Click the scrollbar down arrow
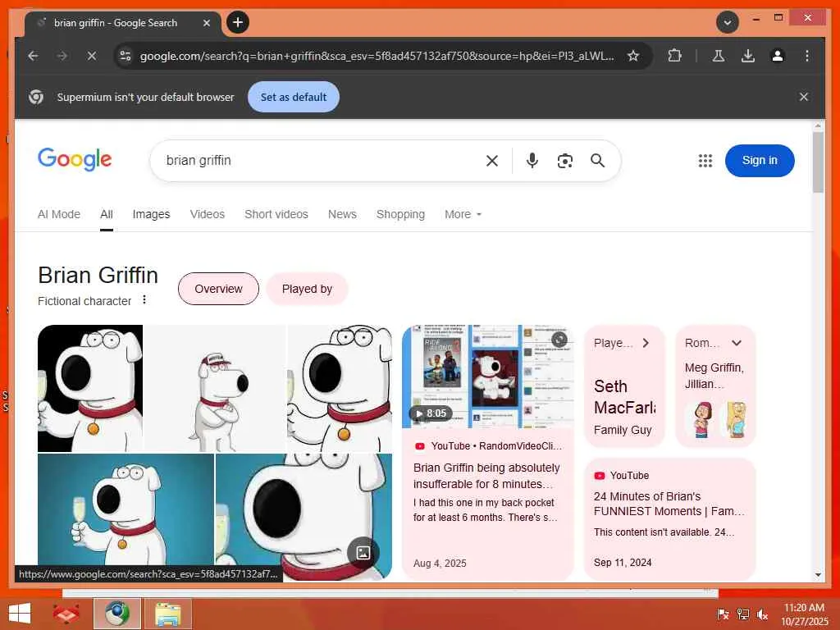This screenshot has height=630, width=840. 818,575
